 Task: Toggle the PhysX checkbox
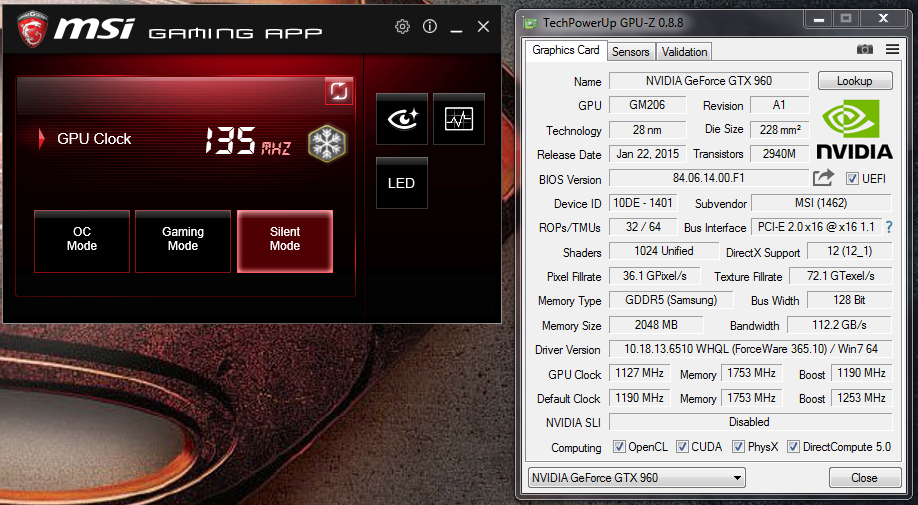738,446
